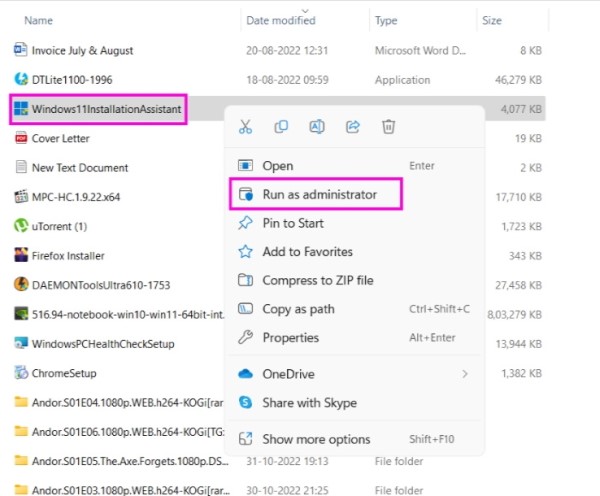Click the Delete trash icon
Image resolution: width=600 pixels, height=496 pixels.
click(x=388, y=126)
